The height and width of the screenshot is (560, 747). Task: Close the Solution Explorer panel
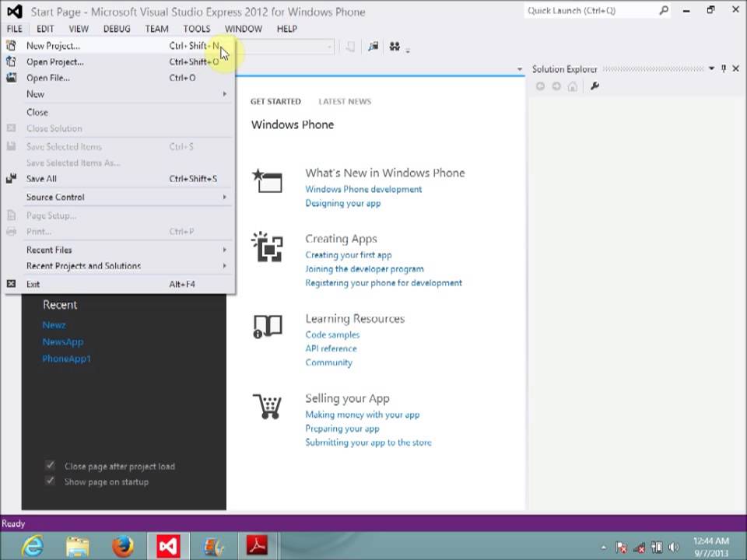click(x=735, y=68)
